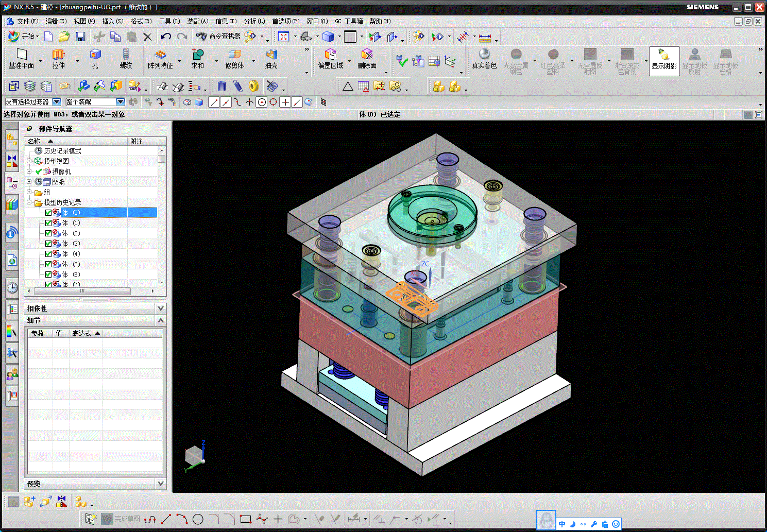Choose the 螺纹 thread tool
This screenshot has width=767, height=532.
[x=126, y=59]
